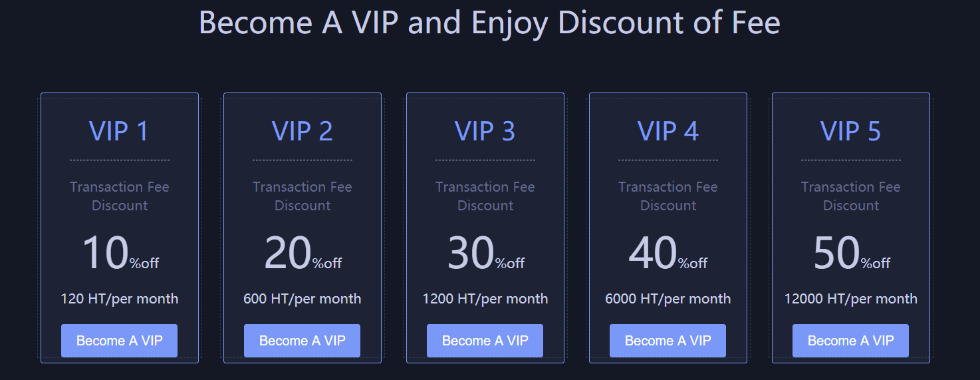This screenshot has height=380, width=980.
Task: Click Become A VIP button for VIP 1
Action: (119, 341)
